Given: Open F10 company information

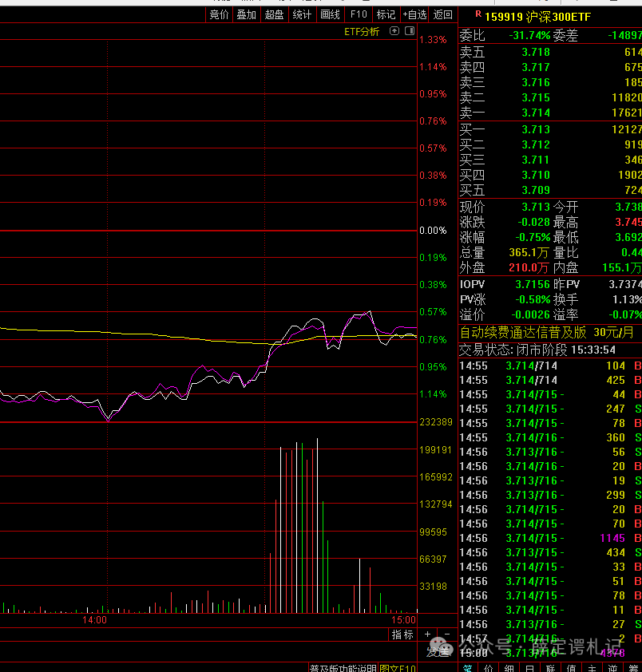Looking at the screenshot, I should point(359,15).
